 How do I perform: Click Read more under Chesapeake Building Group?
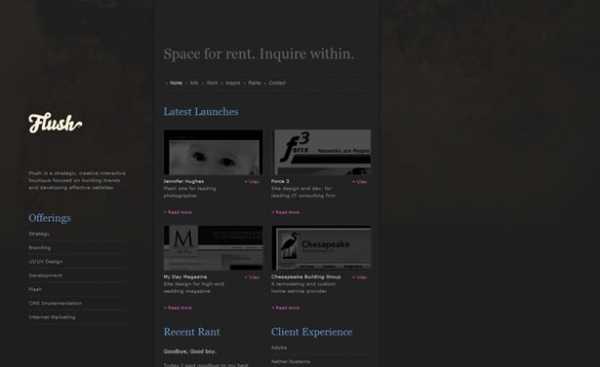click(x=286, y=308)
